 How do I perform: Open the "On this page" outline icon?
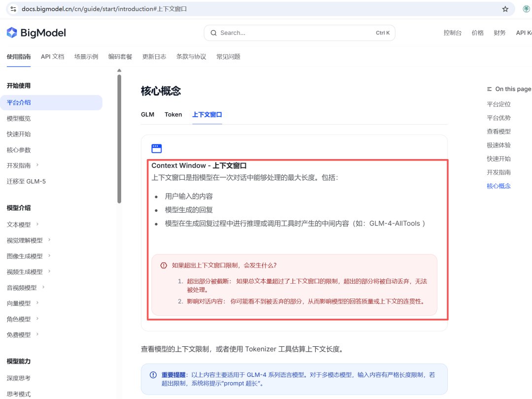click(x=488, y=89)
